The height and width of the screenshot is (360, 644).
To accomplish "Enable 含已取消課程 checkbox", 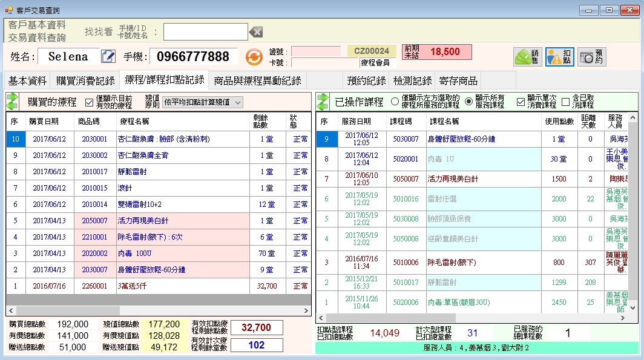I will pos(565,102).
